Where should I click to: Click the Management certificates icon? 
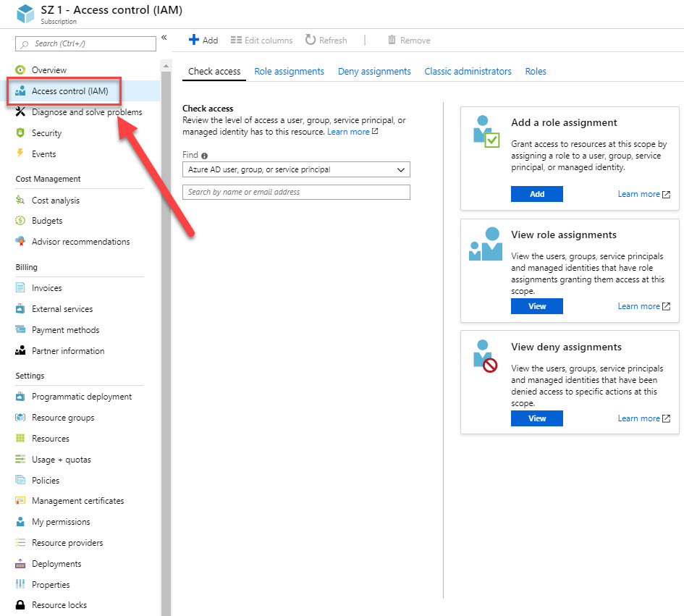coord(20,500)
